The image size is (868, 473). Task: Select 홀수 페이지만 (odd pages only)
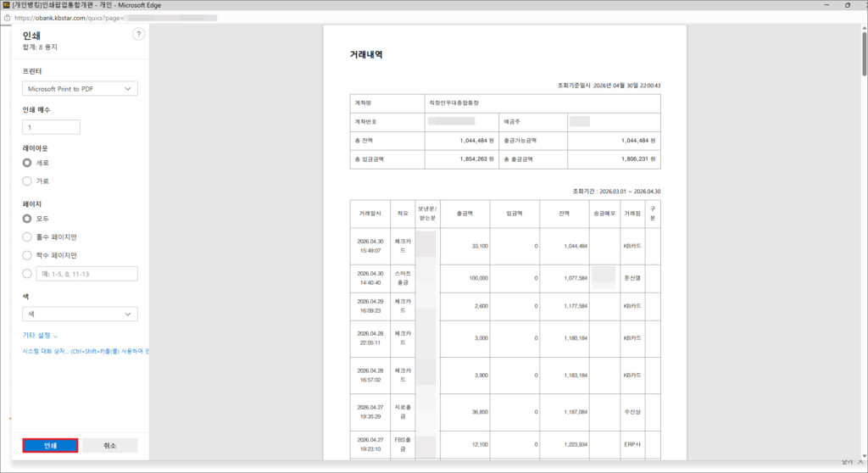click(x=28, y=237)
